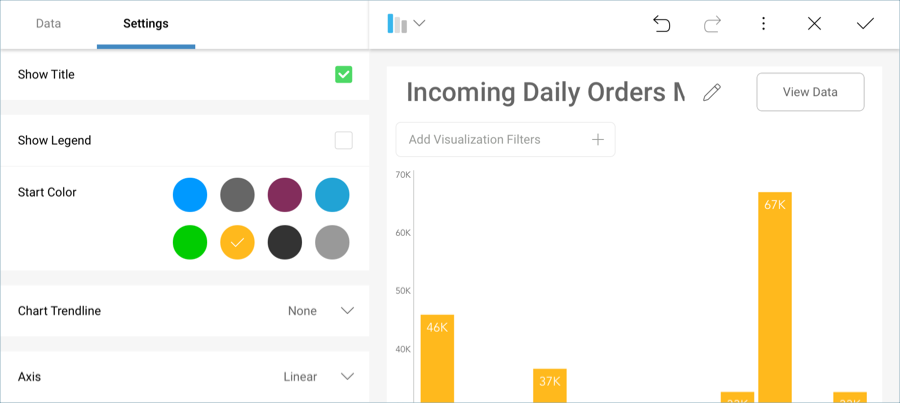This screenshot has height=403, width=900.
Task: Expand the Chart Trendline dropdown
Action: click(x=347, y=311)
